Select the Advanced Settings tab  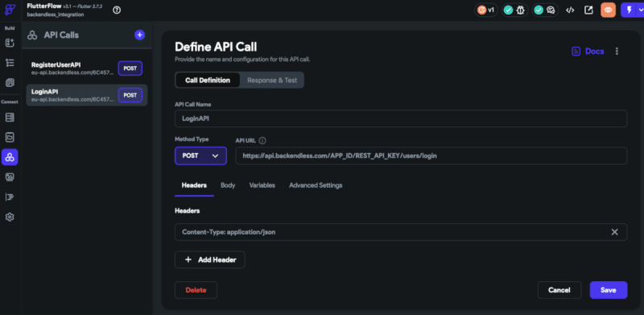[x=316, y=185]
